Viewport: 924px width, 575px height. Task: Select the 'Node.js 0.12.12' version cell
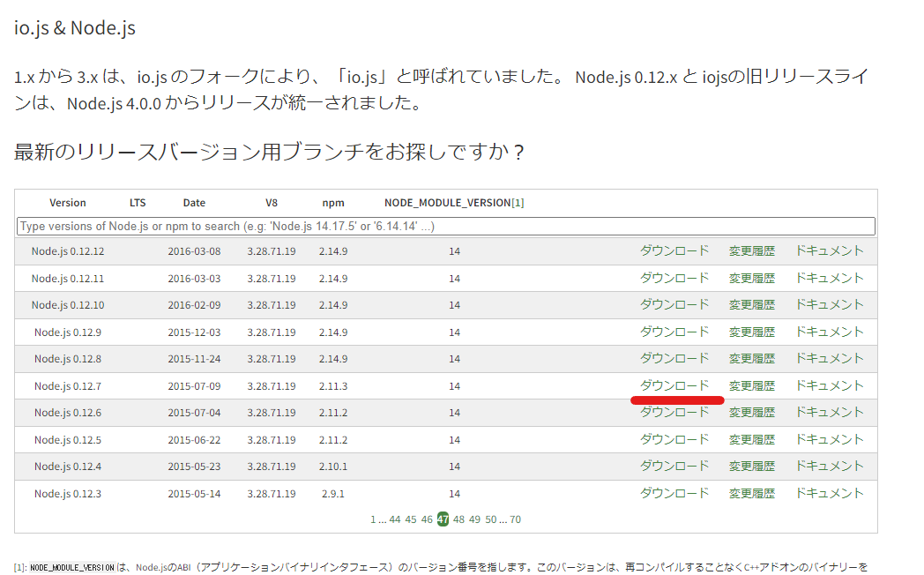[68, 251]
